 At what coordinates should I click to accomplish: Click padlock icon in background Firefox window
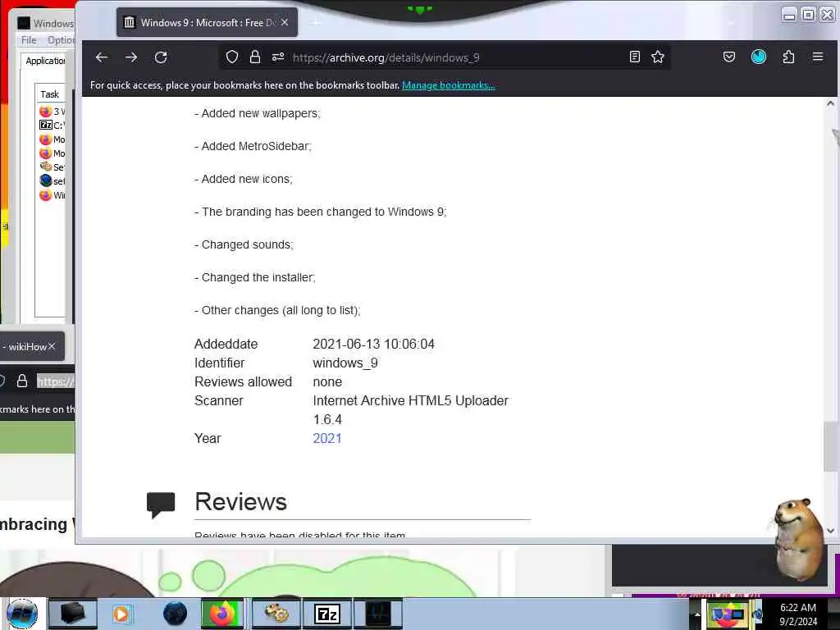click(x=22, y=381)
